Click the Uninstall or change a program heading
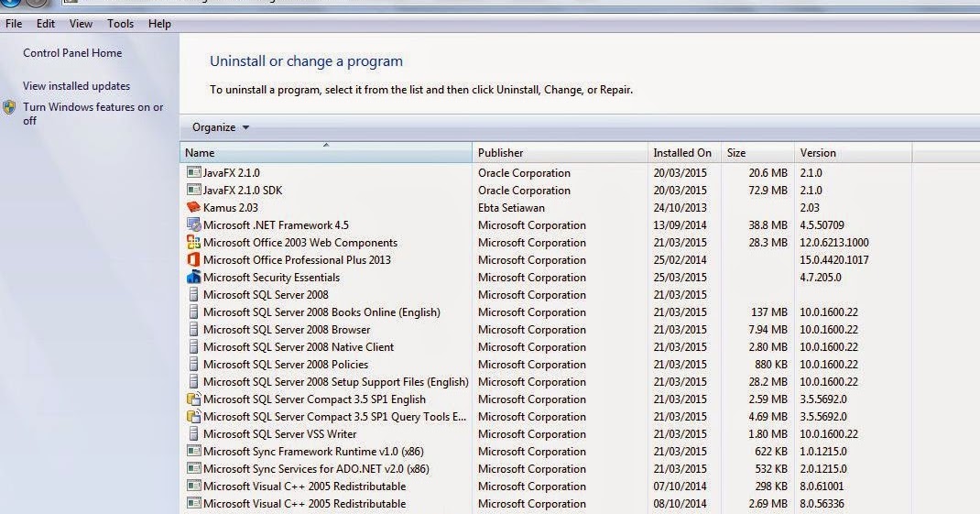Screen dimensions: 980x514 pos(306,61)
